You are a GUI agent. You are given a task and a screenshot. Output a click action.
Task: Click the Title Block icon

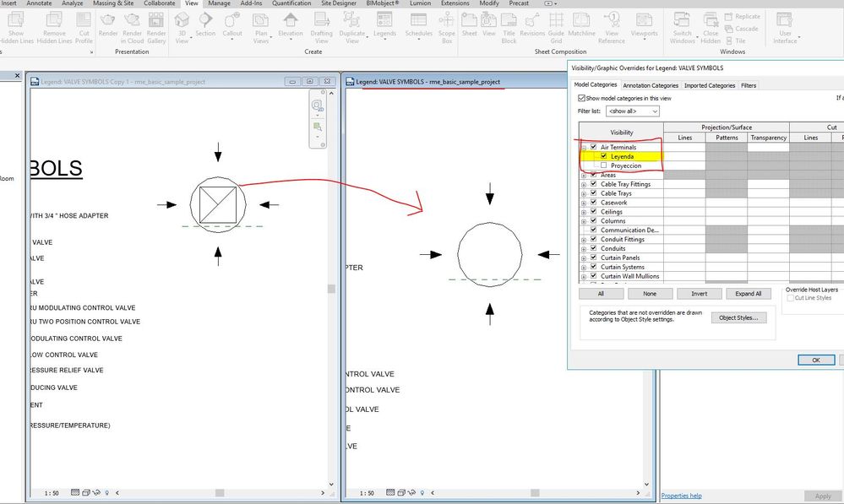click(x=509, y=20)
